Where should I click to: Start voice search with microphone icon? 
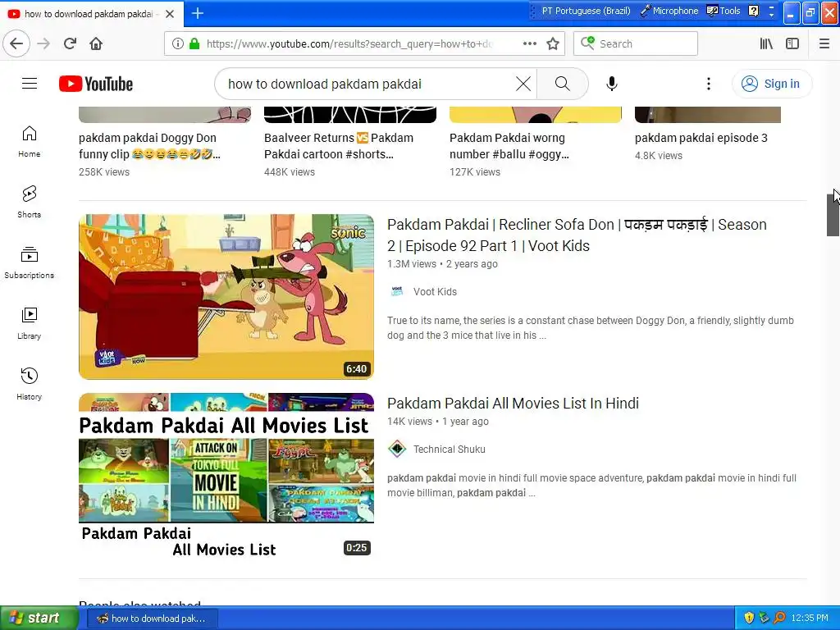point(612,84)
